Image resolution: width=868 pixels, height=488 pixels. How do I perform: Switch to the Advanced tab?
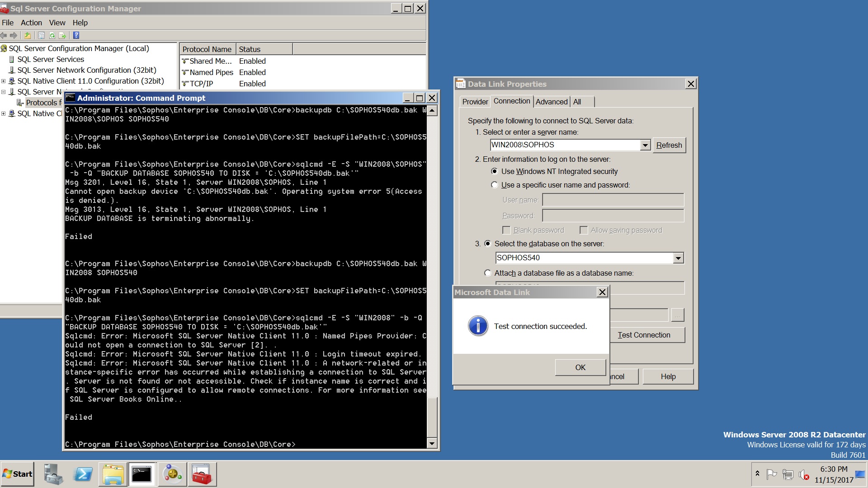tap(551, 102)
